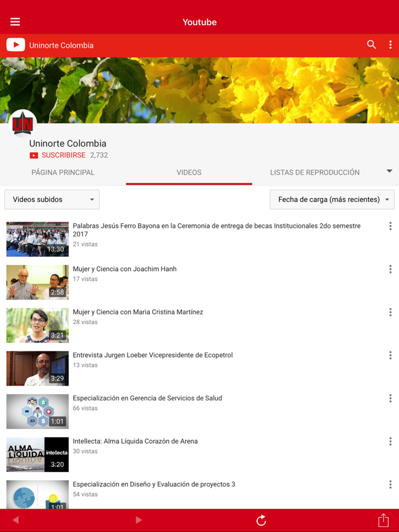This screenshot has height=532, width=399.
Task: Open options for Maria Cristina Martínez video
Action: coord(390,312)
